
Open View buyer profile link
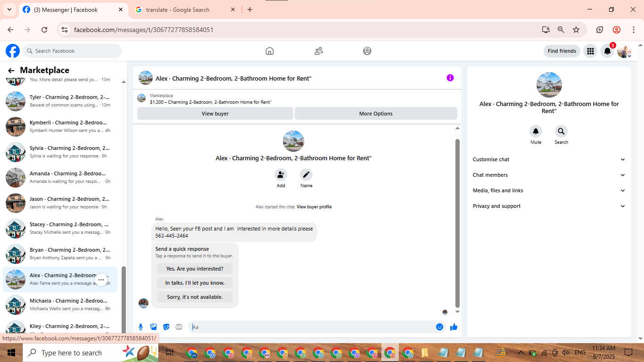pos(314,207)
